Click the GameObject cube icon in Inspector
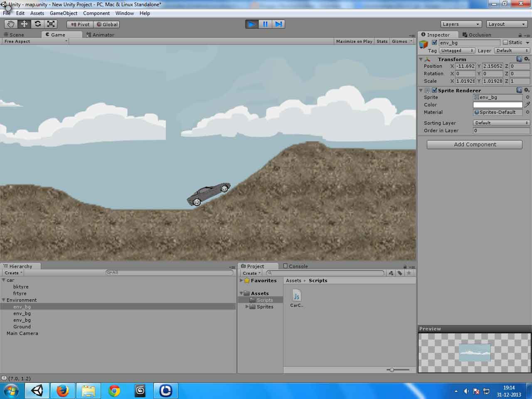The image size is (532, 399). pos(424,44)
